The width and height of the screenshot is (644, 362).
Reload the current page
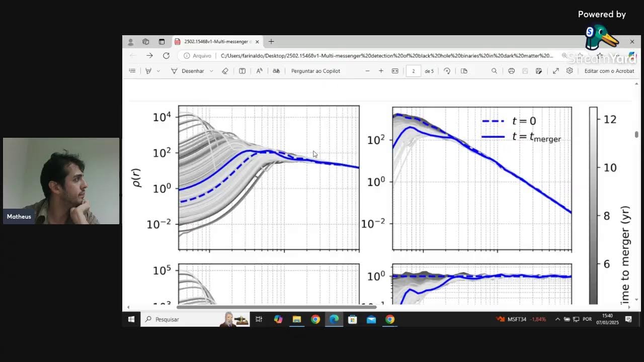[x=166, y=56]
